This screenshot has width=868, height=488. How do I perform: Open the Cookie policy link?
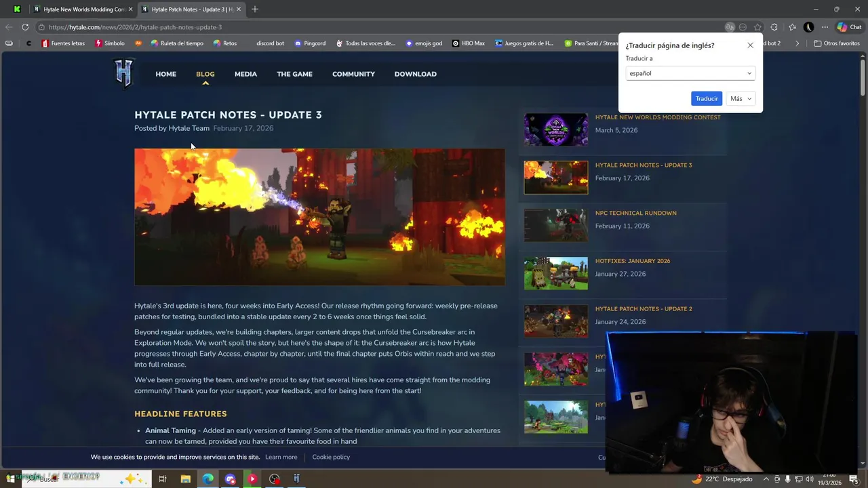pyautogui.click(x=331, y=457)
